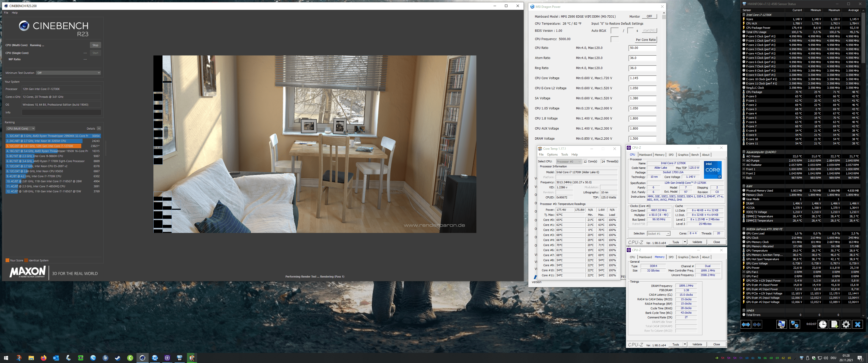
Task: Click the CPU Core Voltage input field
Action: coord(642,78)
